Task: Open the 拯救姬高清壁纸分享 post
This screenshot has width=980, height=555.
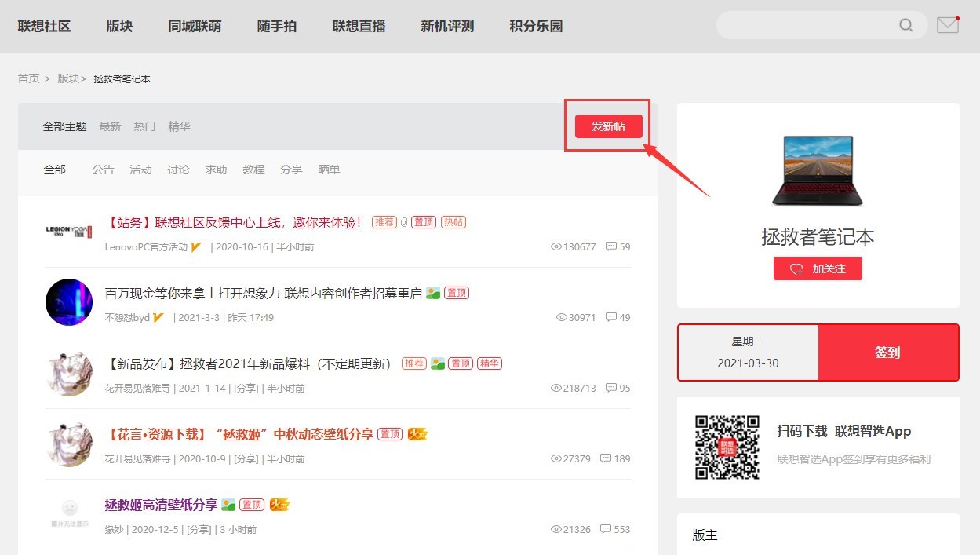Action: (x=161, y=505)
